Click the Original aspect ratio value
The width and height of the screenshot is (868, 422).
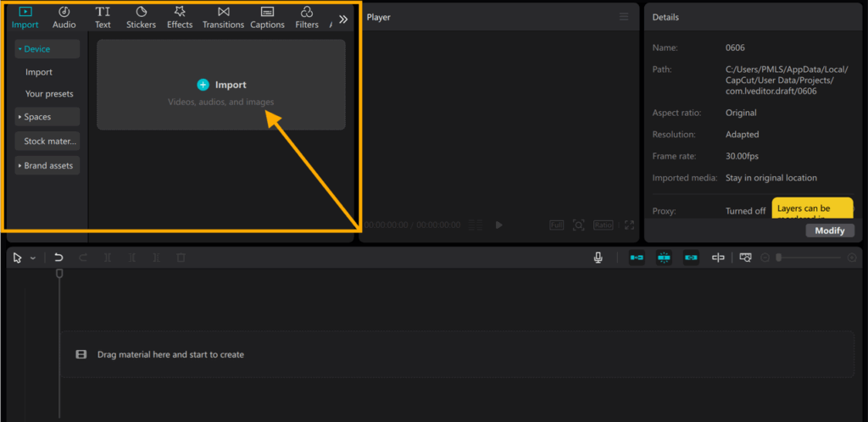click(x=741, y=113)
